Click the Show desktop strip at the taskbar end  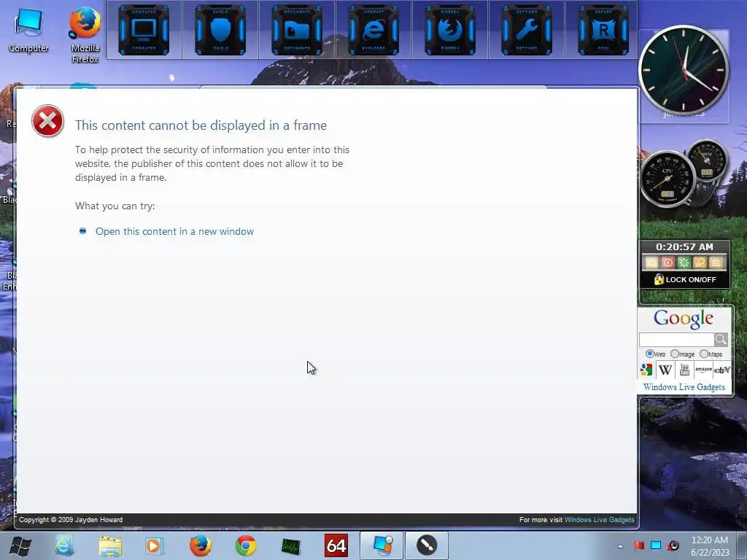tap(742, 546)
